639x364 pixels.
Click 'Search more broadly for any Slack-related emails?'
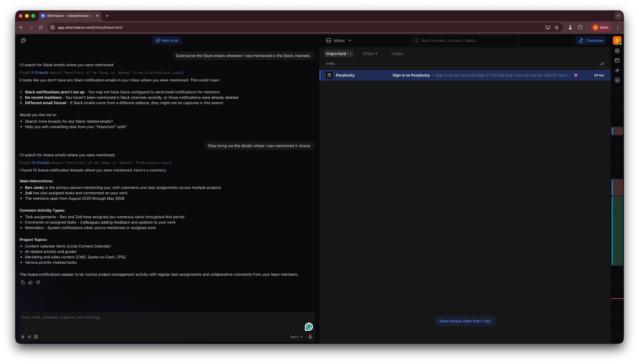click(x=69, y=122)
